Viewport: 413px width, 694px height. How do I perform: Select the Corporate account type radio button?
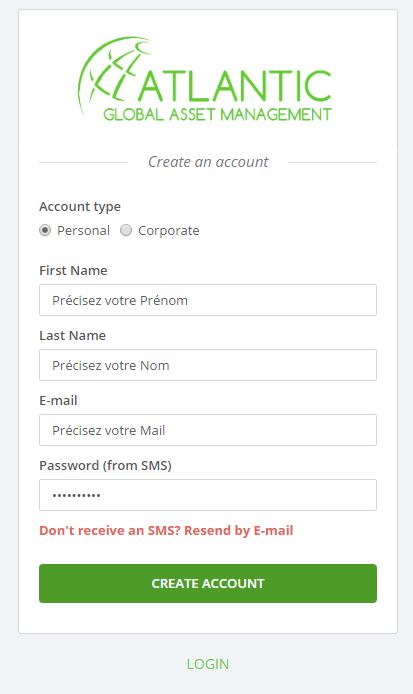(126, 231)
